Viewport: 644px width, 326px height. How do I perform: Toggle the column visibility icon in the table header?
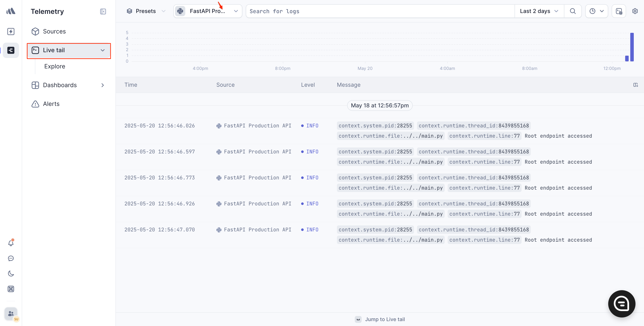pyautogui.click(x=636, y=85)
